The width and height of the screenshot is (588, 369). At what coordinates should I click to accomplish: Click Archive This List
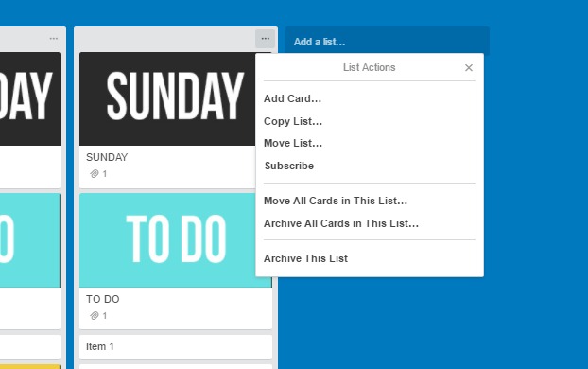[305, 258]
